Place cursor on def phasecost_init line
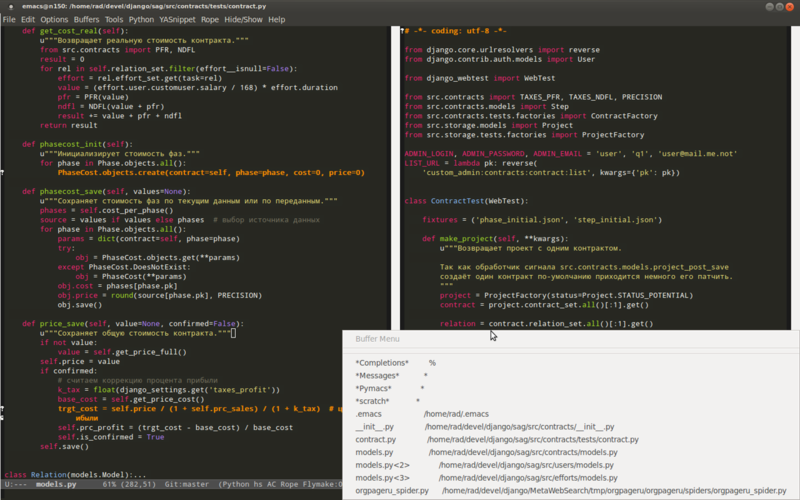The height and width of the screenshot is (500, 800). (x=77, y=144)
